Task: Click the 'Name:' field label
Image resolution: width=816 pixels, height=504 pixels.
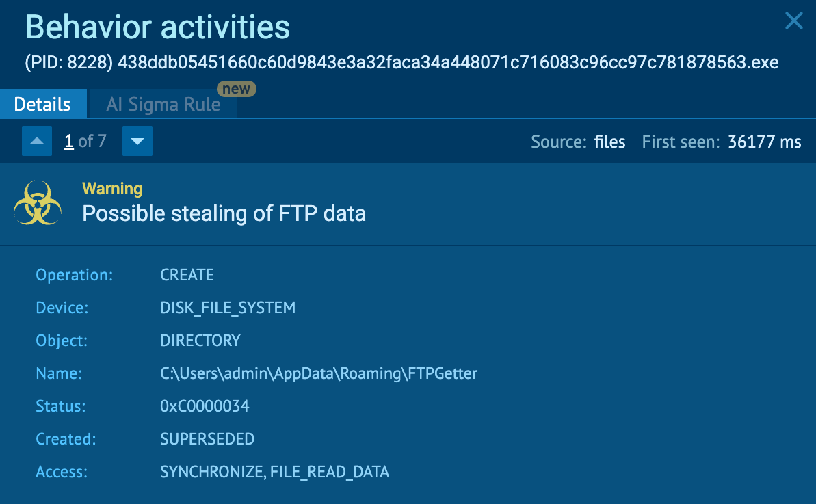Action: tap(59, 373)
